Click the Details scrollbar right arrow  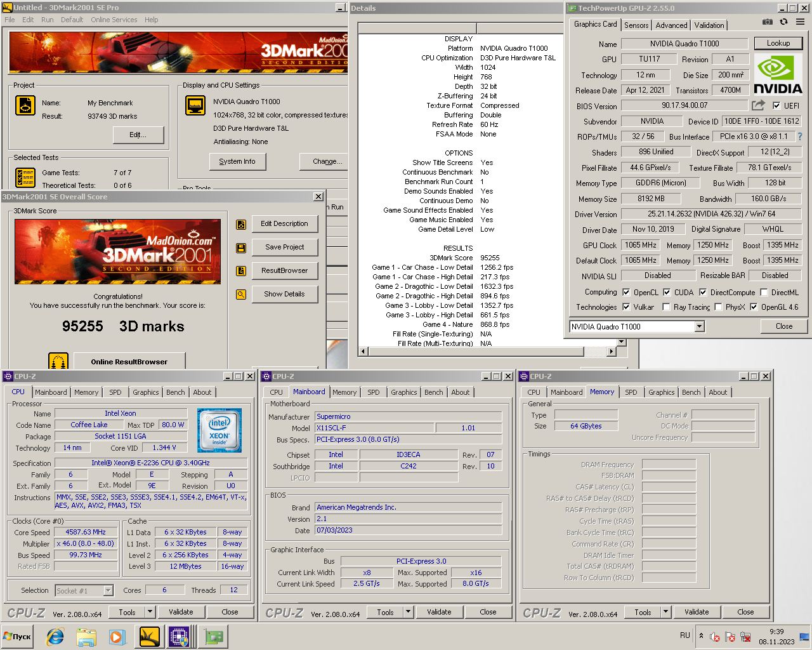pos(612,351)
